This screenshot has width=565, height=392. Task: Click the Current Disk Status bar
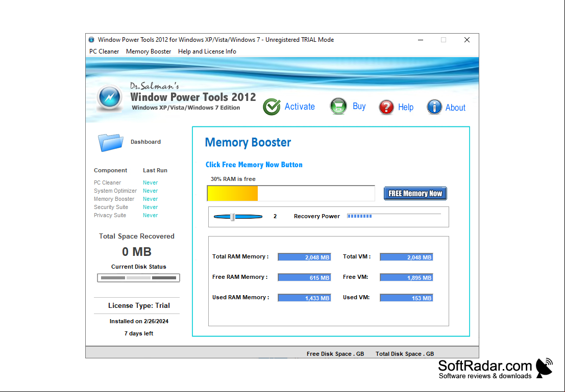click(138, 278)
